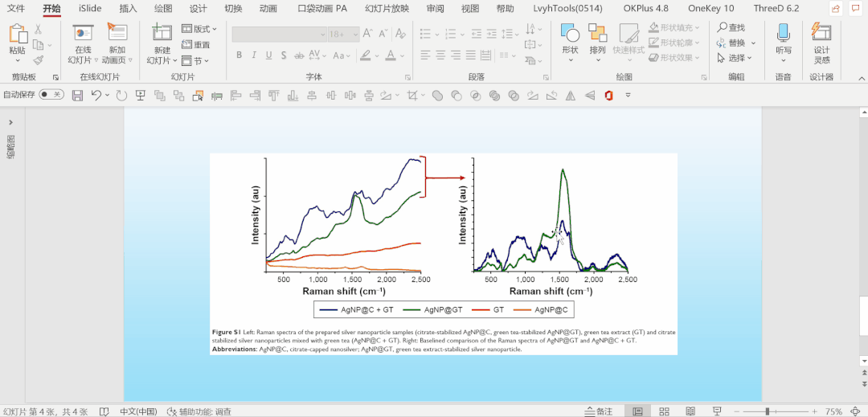The height and width of the screenshot is (417, 868).
Task: Open the 形状 Shapes gallery
Action: (570, 43)
